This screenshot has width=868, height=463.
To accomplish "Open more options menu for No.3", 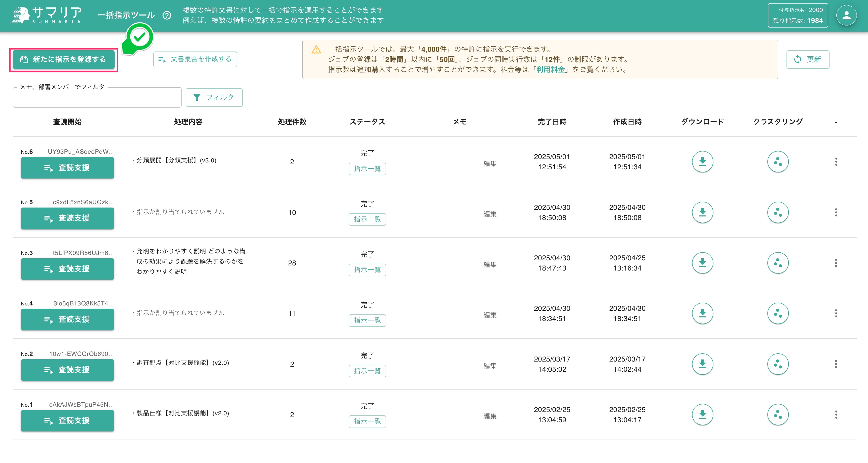I will coord(836,263).
